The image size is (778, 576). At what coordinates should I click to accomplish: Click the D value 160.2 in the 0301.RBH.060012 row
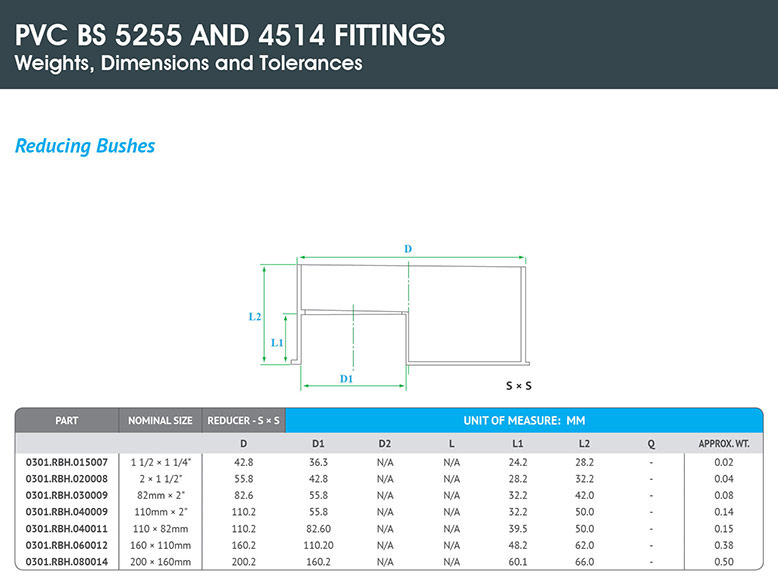(x=244, y=545)
